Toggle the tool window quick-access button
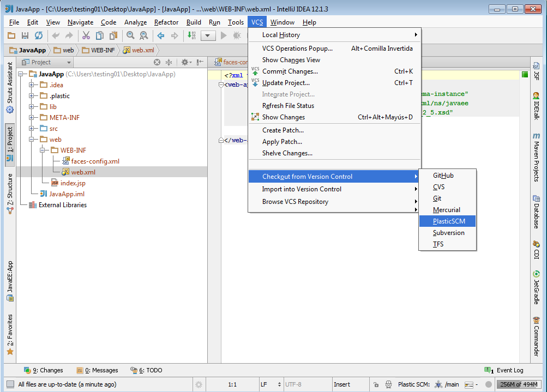Image resolution: width=547 pixels, height=392 pixels. [x=10, y=384]
